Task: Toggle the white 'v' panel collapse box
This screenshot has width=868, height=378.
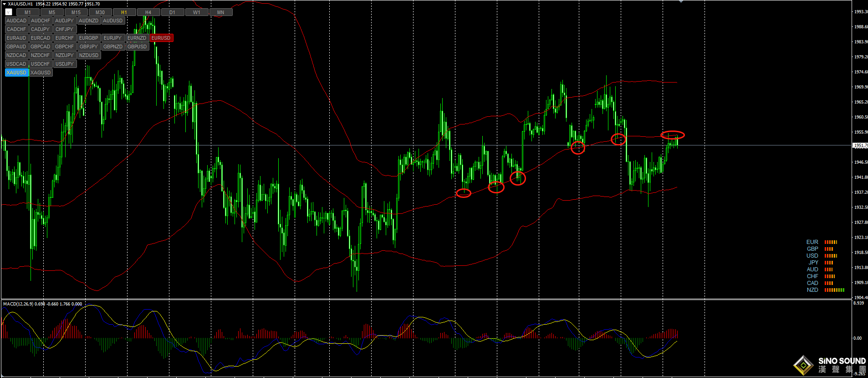Action: click(x=9, y=12)
